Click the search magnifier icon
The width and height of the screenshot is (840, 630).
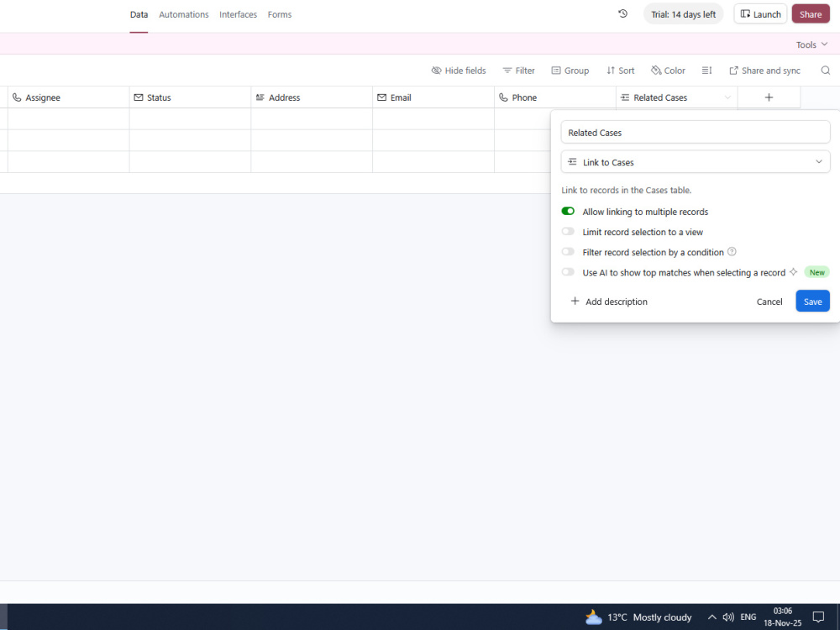pyautogui.click(x=826, y=71)
